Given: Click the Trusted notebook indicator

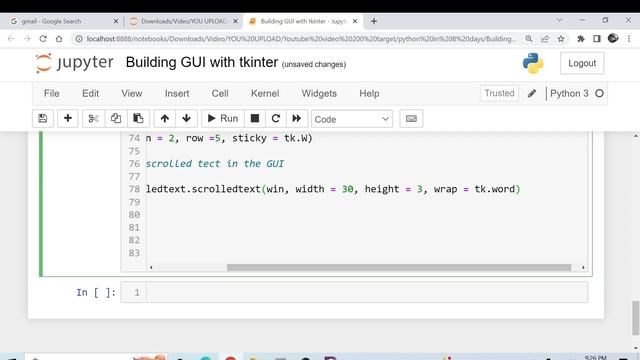Looking at the screenshot, I should (x=499, y=93).
